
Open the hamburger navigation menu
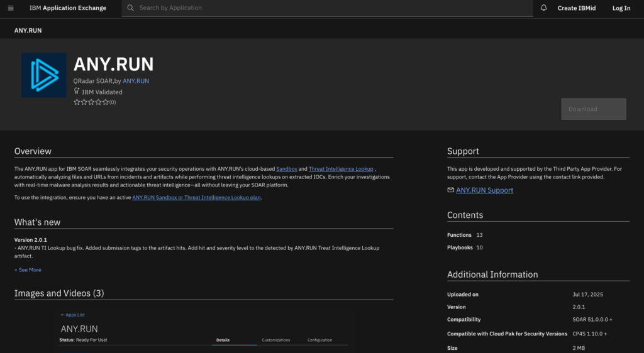tap(11, 8)
